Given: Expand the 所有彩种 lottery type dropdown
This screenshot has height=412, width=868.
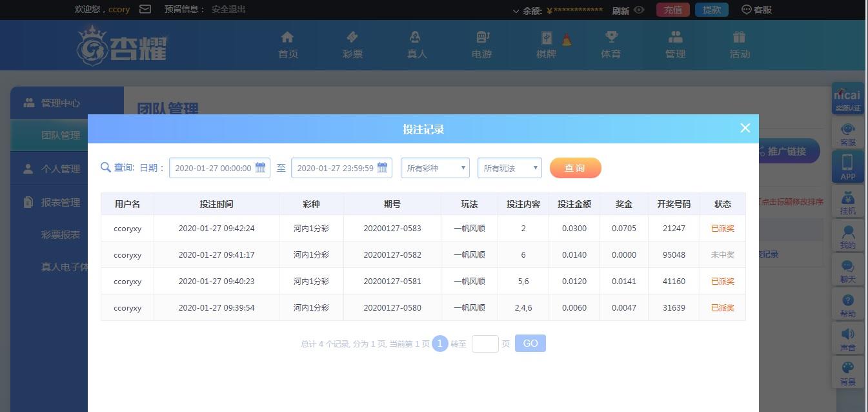Looking at the screenshot, I should [435, 168].
